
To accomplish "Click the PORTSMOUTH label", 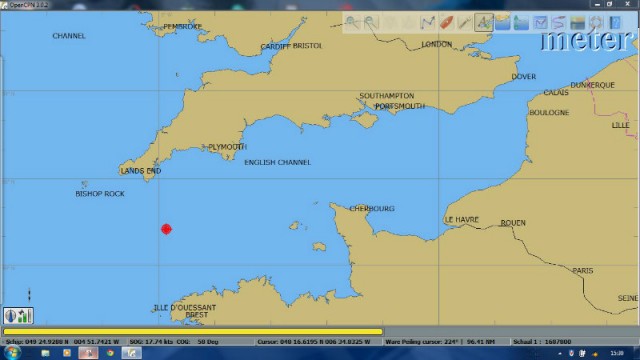I will (x=400, y=106).
